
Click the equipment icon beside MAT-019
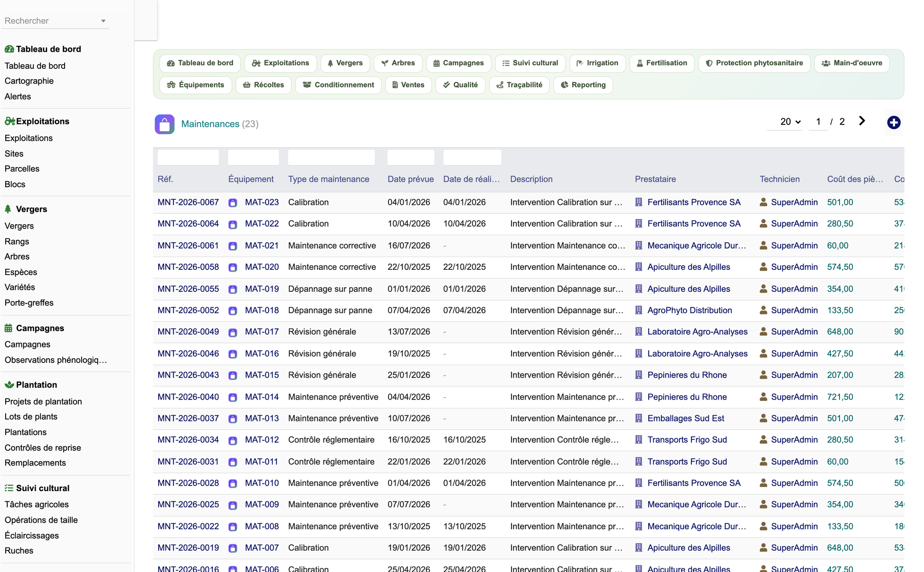coord(233,289)
